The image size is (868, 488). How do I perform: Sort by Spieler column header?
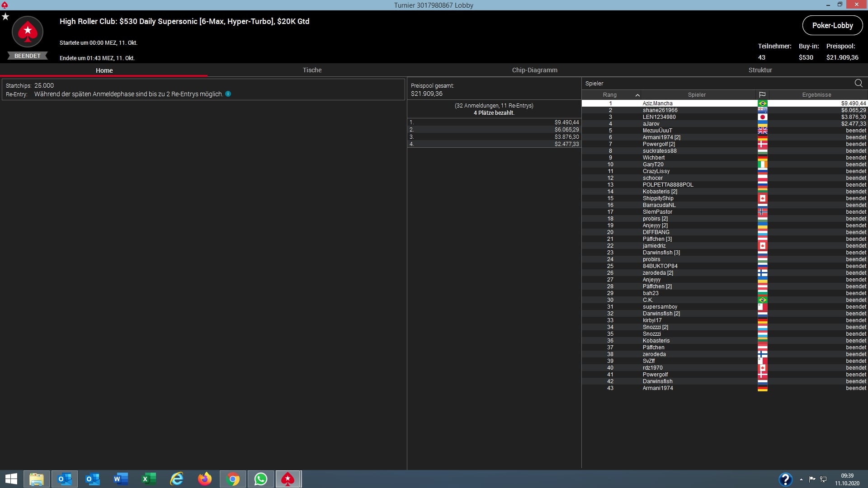(696, 95)
